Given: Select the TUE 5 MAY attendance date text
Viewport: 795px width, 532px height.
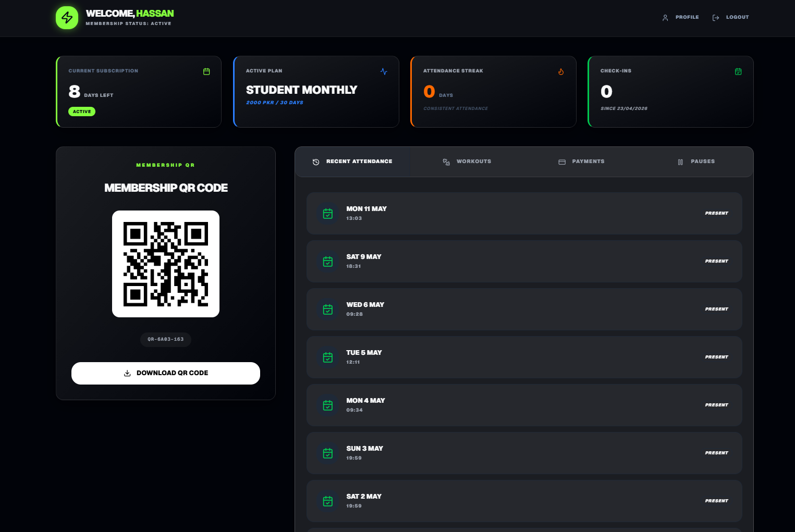Looking at the screenshot, I should pos(364,353).
